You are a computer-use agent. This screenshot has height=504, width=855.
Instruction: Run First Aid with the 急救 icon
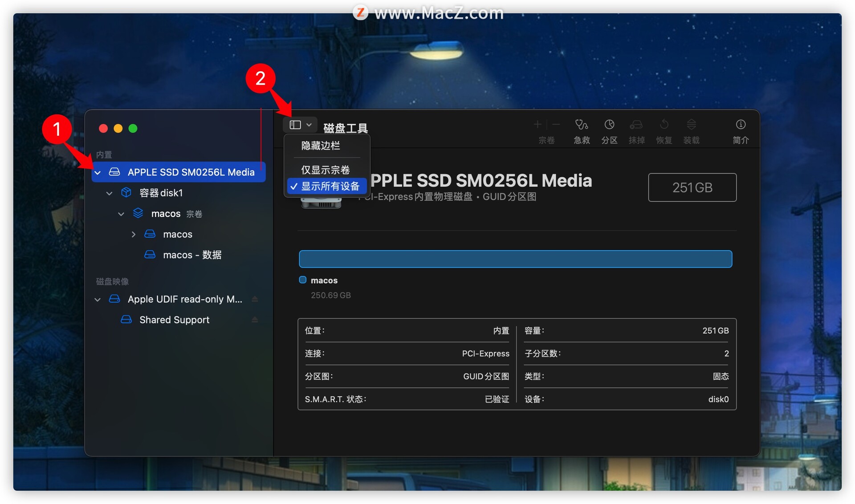pos(582,125)
